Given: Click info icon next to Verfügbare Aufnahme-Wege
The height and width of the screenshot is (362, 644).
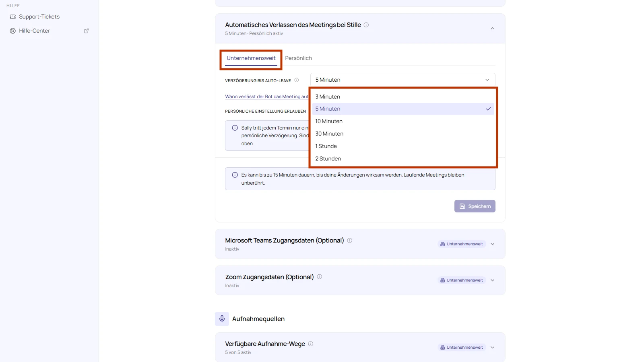Looking at the screenshot, I should click(311, 344).
